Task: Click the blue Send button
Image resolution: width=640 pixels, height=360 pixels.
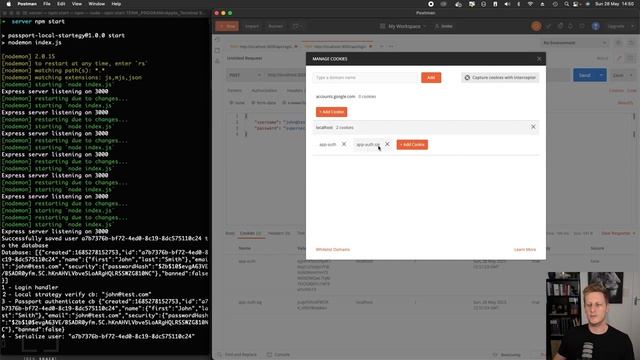Action: [x=584, y=75]
